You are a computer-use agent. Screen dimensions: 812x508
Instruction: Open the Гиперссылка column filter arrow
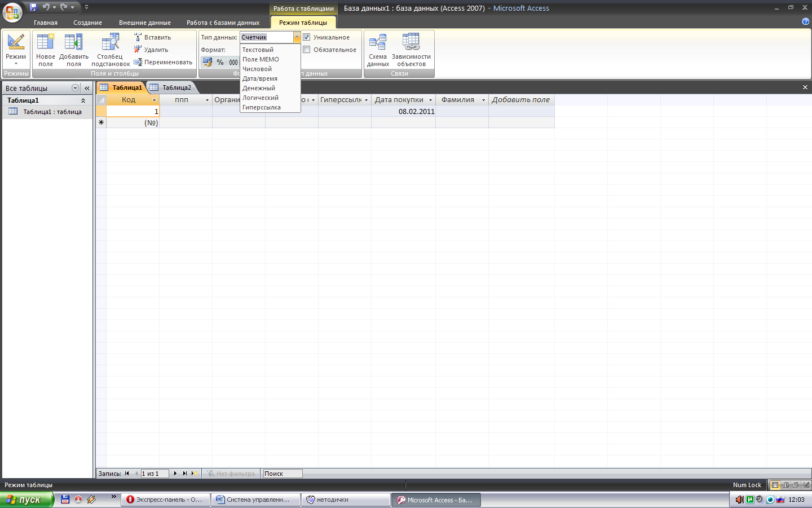(366, 100)
